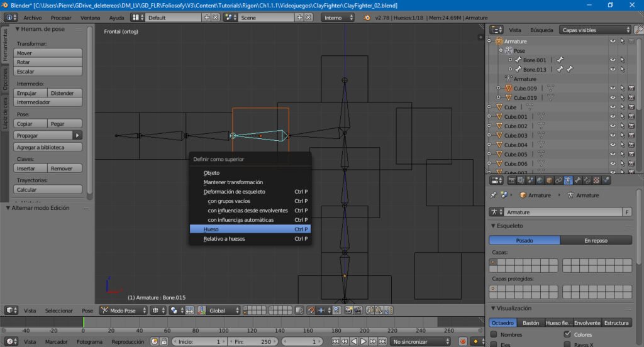Click the paste pose icon in 3D header

[379, 311]
